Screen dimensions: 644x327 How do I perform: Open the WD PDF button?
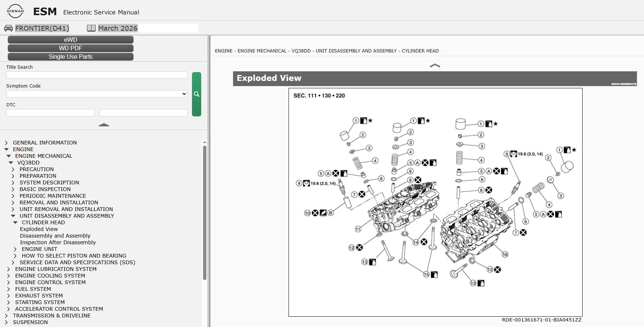(71, 48)
